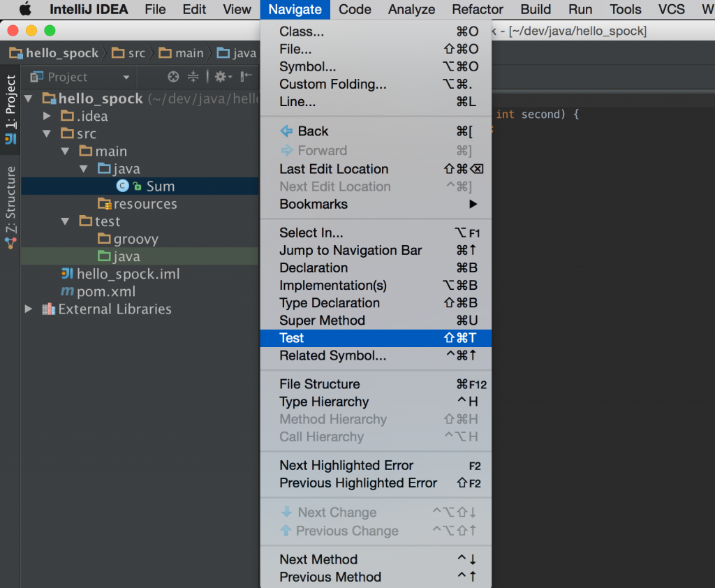715x588 pixels.
Task: Open the Analyze menu
Action: point(411,9)
